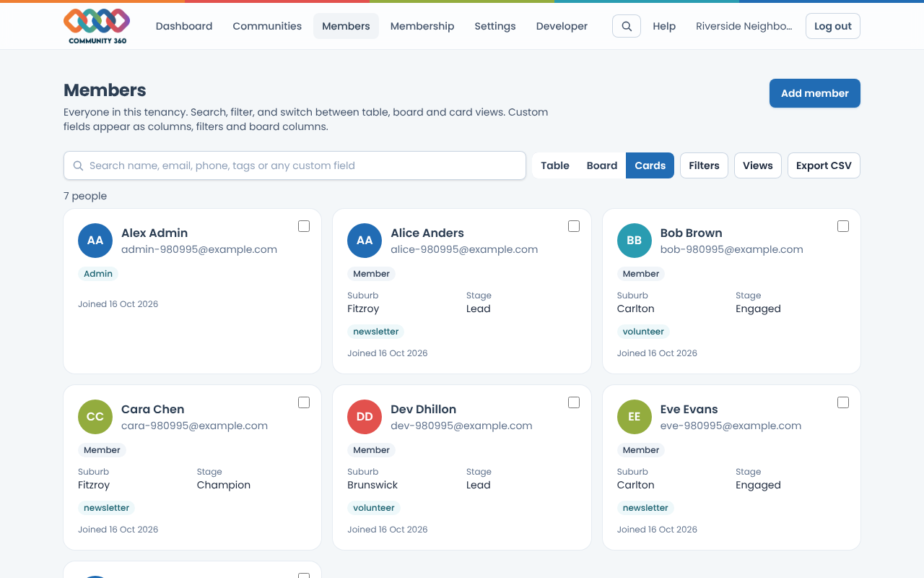This screenshot has height=578, width=924.
Task: Open search with the magnifier icon button
Action: [627, 26]
